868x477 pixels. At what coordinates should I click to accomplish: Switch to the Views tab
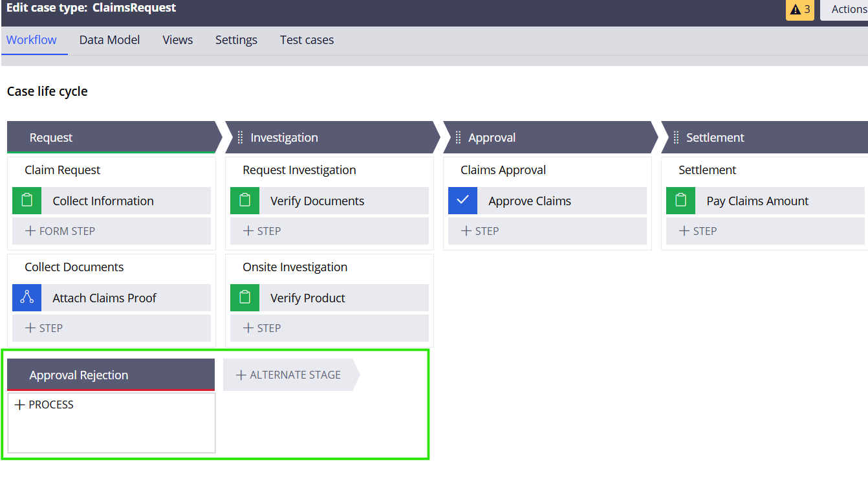coord(178,39)
